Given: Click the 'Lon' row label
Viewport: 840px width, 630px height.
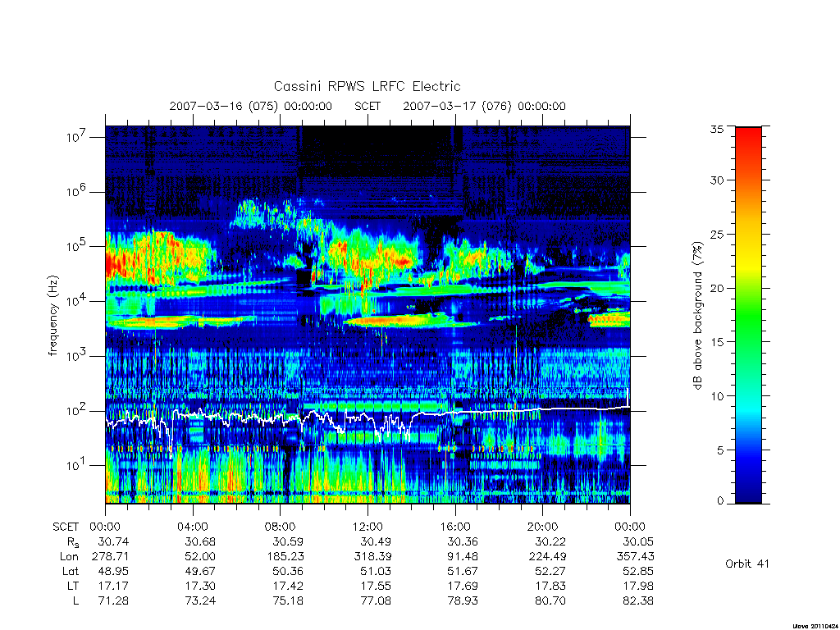Looking at the screenshot, I should (69, 557).
